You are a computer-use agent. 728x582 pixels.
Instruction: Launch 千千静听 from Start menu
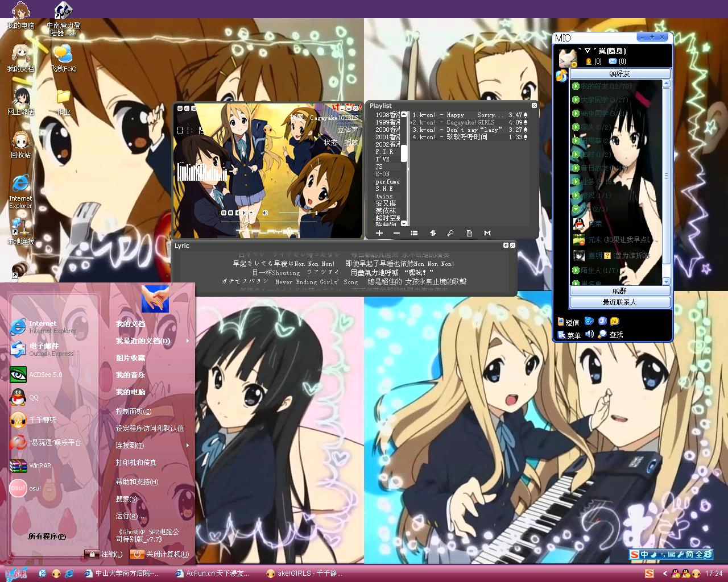click(34, 420)
